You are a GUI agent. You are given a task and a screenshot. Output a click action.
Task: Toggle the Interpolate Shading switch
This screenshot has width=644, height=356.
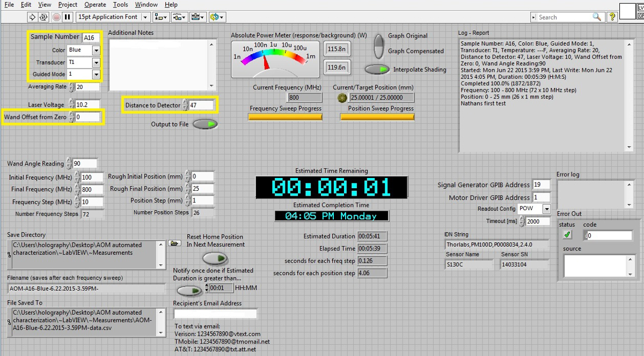tap(377, 69)
